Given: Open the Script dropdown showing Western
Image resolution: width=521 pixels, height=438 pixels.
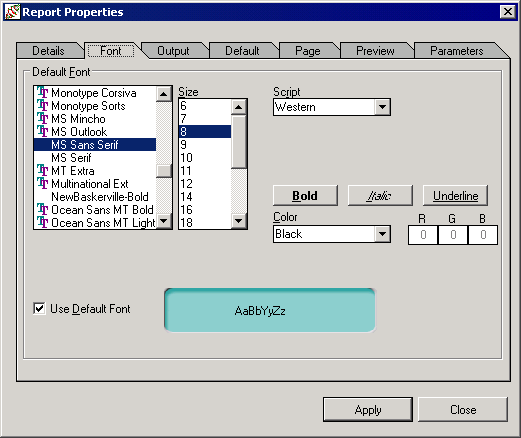Looking at the screenshot, I should [382, 107].
